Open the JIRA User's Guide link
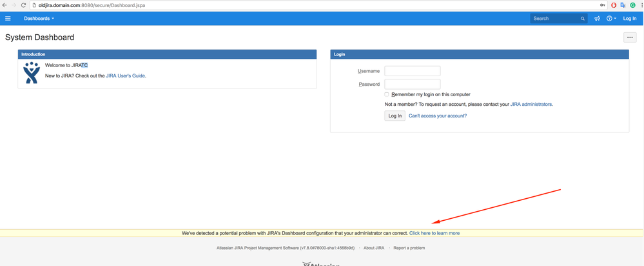Viewport: 644px width, 266px height. pyautogui.click(x=125, y=76)
